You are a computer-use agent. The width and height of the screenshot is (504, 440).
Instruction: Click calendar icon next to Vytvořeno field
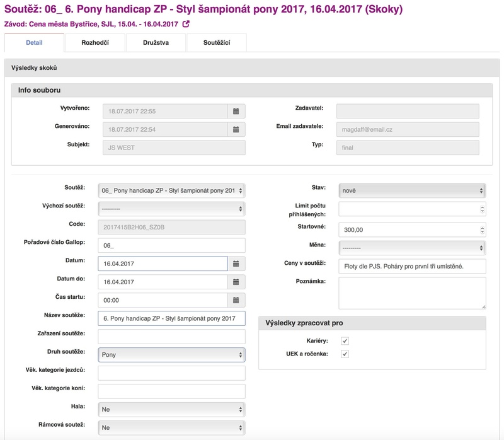pos(236,111)
